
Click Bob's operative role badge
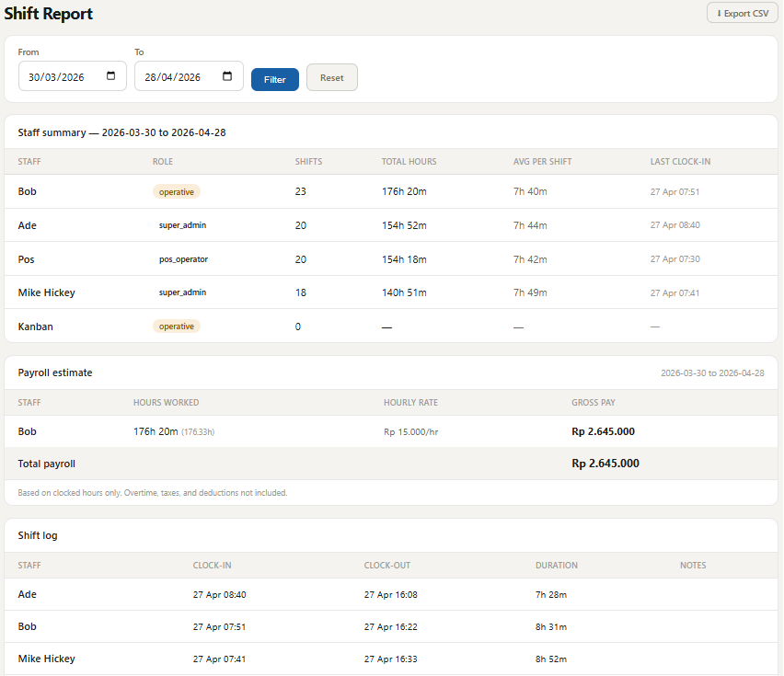(x=177, y=192)
